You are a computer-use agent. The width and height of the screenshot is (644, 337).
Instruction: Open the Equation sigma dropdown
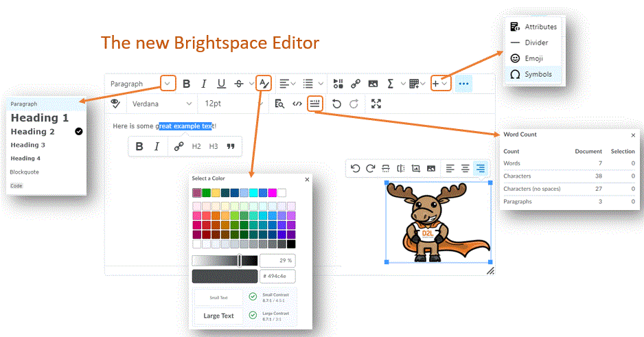tap(396, 84)
